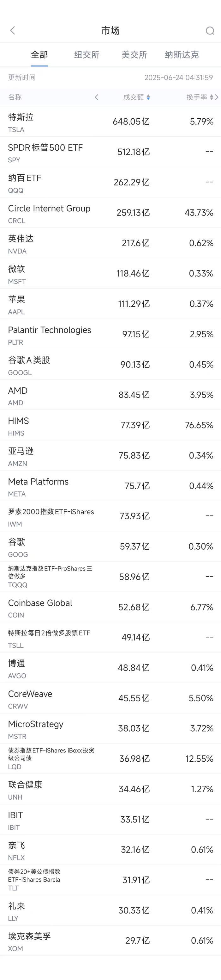Click right chevron after 换手率 column
Screen dimensions: 221x980
[x=217, y=97]
